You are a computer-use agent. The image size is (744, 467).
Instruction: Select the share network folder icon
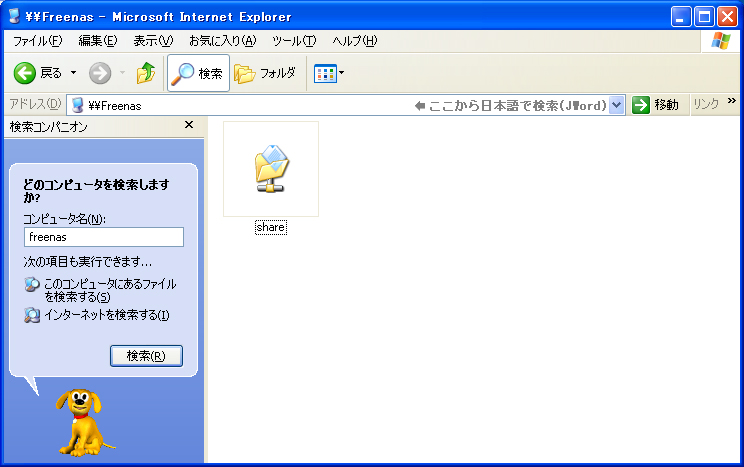271,169
